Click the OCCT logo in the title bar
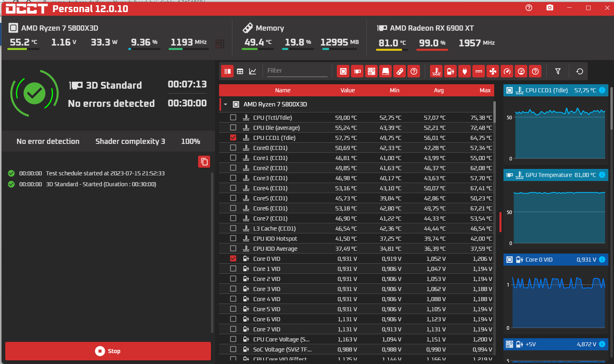The image size is (614, 364). tap(27, 8)
